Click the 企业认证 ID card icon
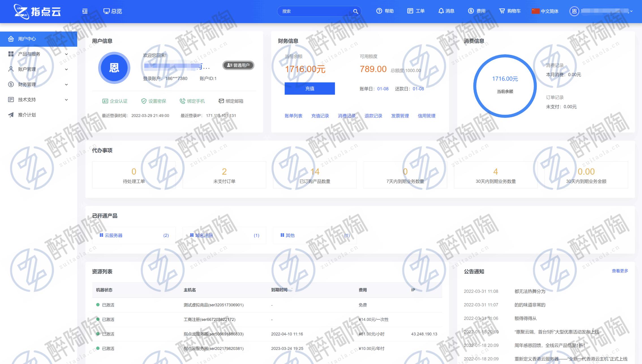The height and width of the screenshot is (364, 642). click(105, 101)
